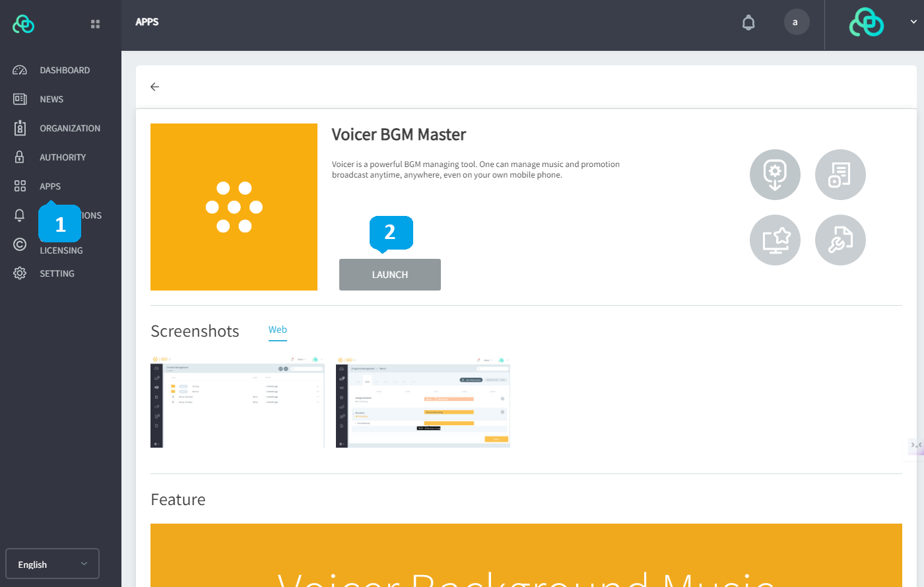924x587 pixels.
Task: Click the Organization building icon
Action: (20, 128)
